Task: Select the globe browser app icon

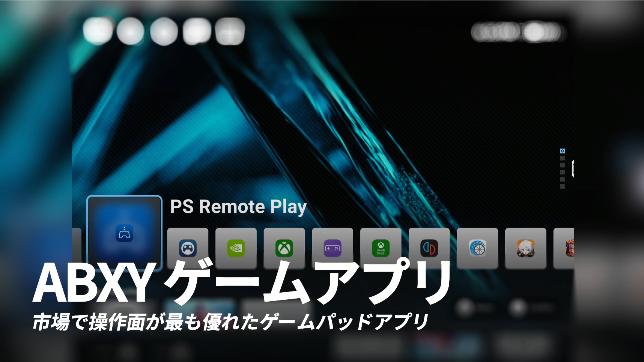Action: pyautogui.click(x=477, y=248)
